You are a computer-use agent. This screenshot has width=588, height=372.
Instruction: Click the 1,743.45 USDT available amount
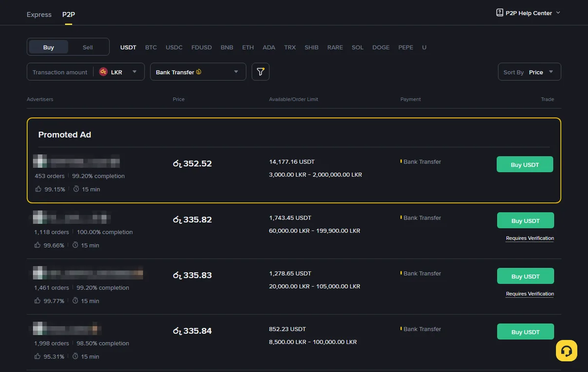[290, 218]
